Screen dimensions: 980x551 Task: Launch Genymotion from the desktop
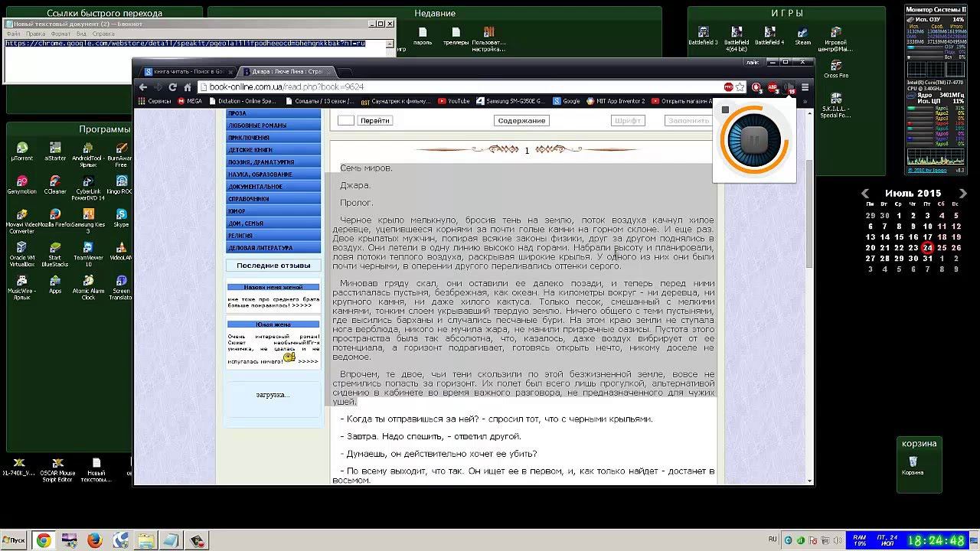[22, 185]
